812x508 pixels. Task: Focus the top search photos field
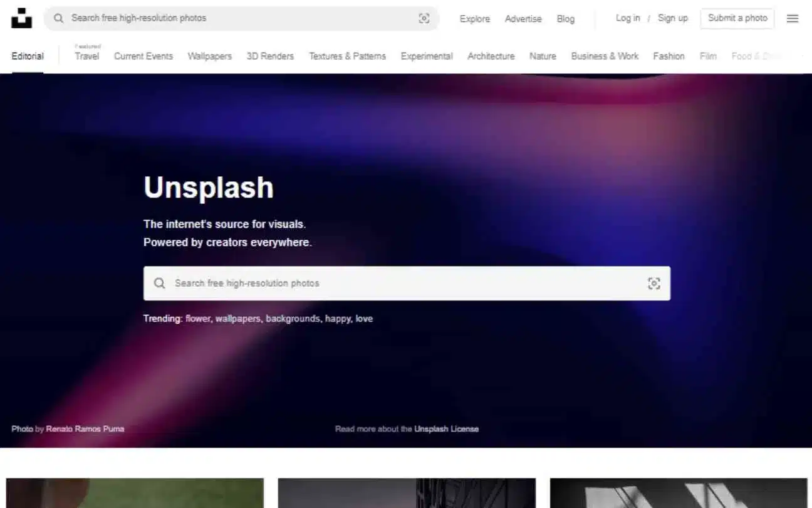[x=241, y=18]
